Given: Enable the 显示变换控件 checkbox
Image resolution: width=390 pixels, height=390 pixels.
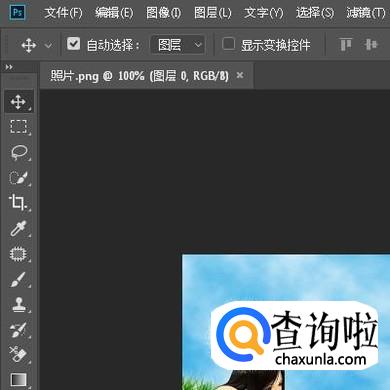Looking at the screenshot, I should 228,44.
